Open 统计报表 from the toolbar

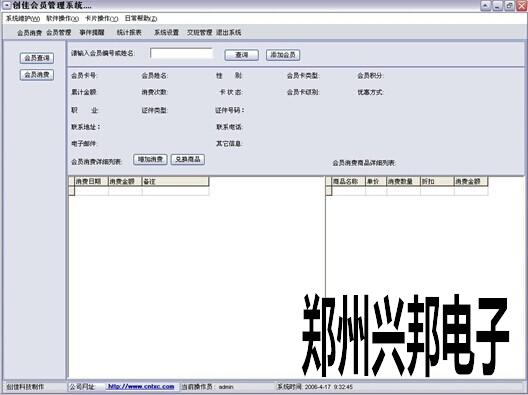click(x=129, y=33)
